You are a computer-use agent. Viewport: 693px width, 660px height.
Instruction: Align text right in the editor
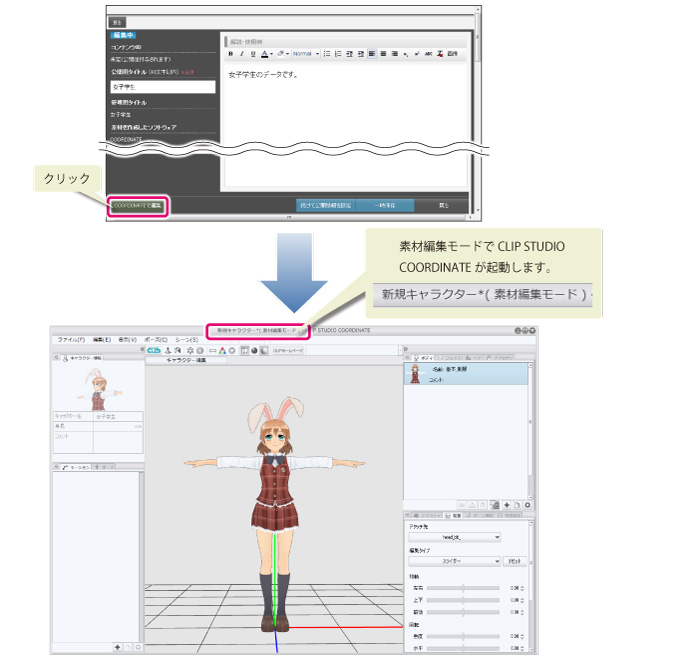coord(395,54)
